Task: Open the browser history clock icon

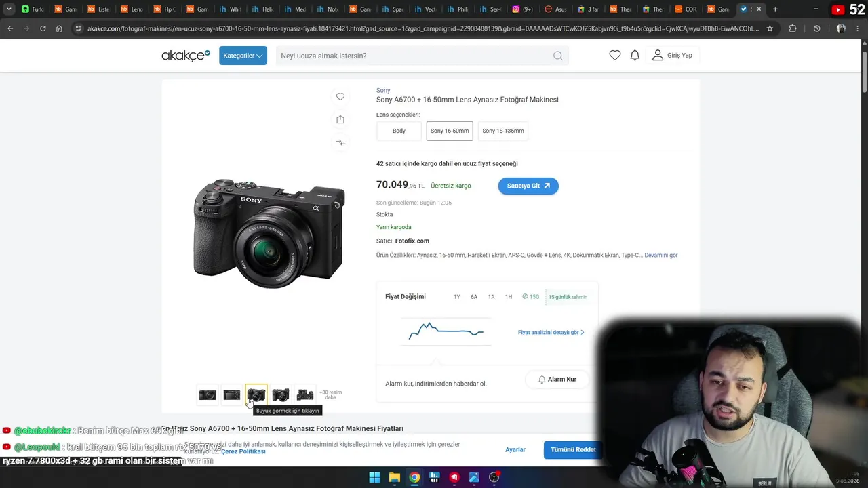Action: [x=816, y=28]
